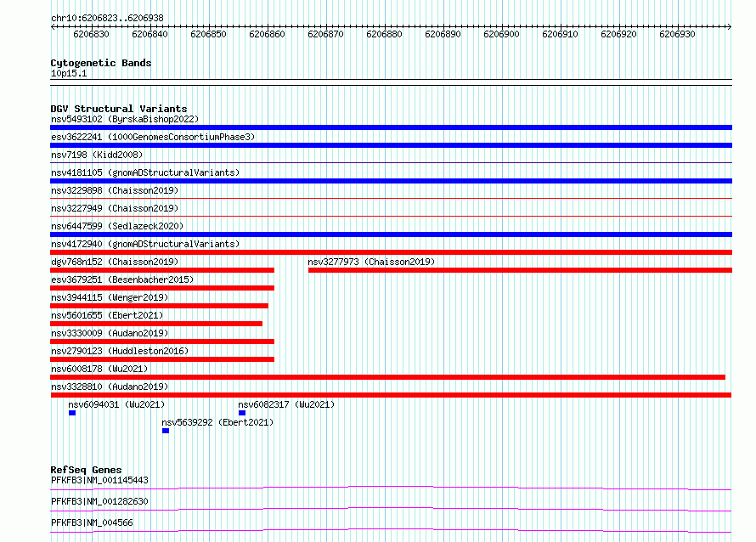Click the magenta line under PFKFB3|NM_001282630
Screen dimensions: 756x542
[391, 509]
